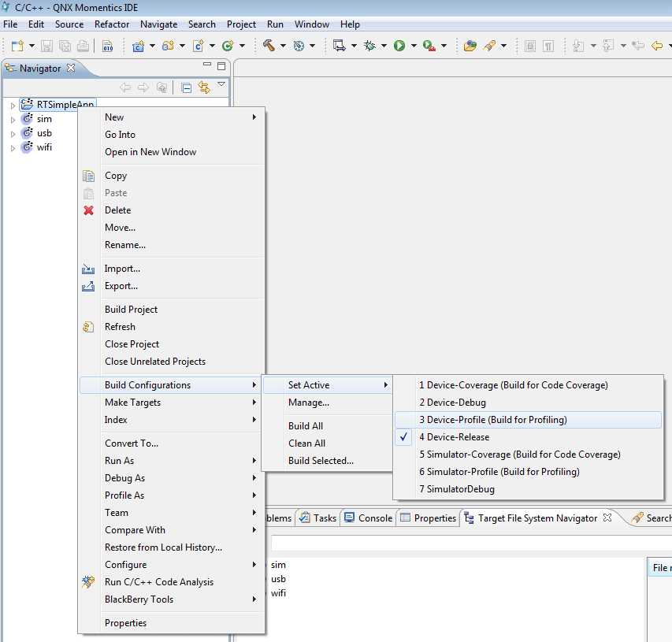The image size is (672, 642).
Task: Expand the wifi project tree node
Action: pyautogui.click(x=13, y=148)
